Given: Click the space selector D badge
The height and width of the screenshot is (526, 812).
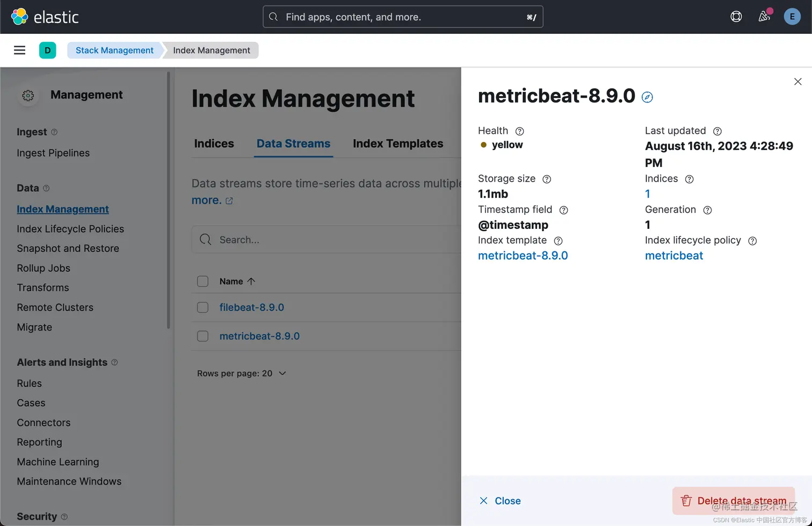Looking at the screenshot, I should tap(48, 51).
